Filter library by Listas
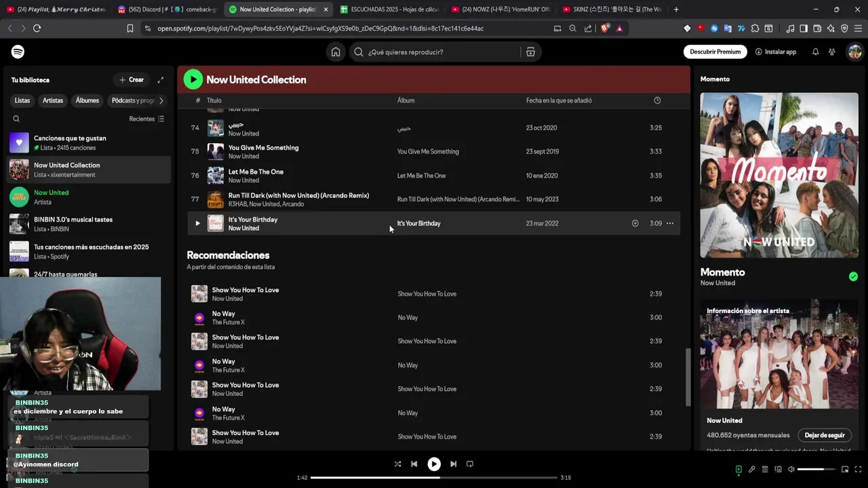Image resolution: width=868 pixels, height=488 pixels. pos(22,100)
